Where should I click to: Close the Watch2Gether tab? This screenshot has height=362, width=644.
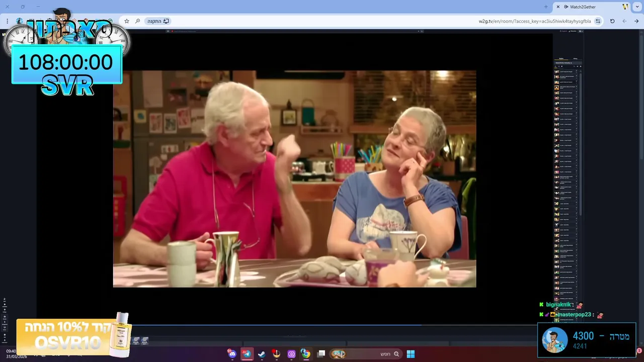(558, 7)
